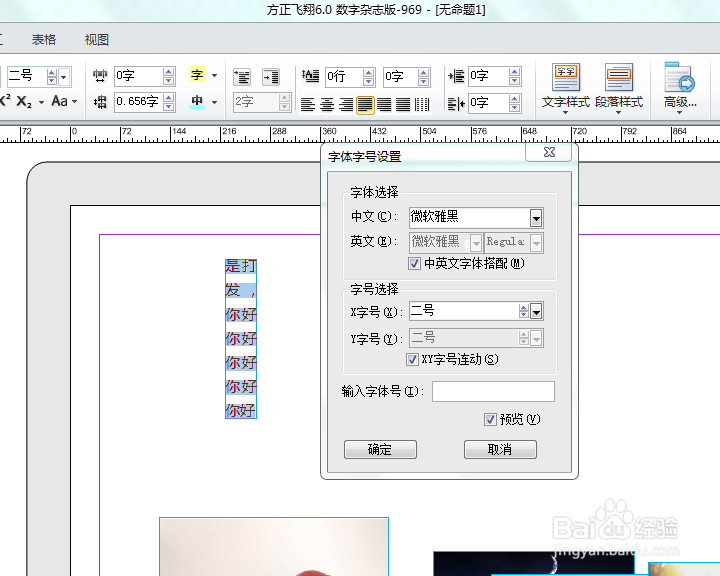The width and height of the screenshot is (720, 576).
Task: Click the X字号 spinner arrows in dialog
Action: [523, 311]
